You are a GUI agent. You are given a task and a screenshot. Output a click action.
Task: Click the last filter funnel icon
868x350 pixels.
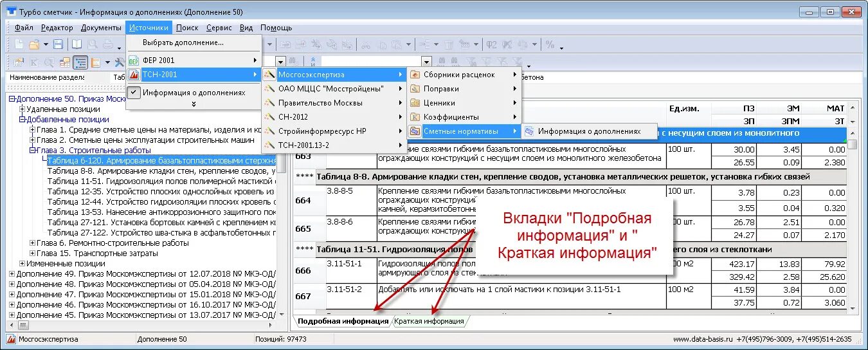pos(518,62)
